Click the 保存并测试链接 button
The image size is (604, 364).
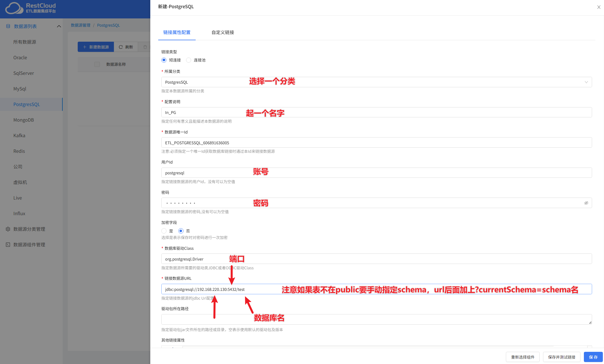pos(562,357)
